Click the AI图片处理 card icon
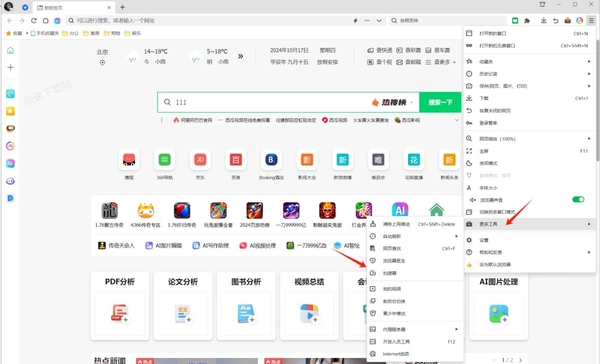The image size is (600, 364). click(499, 313)
